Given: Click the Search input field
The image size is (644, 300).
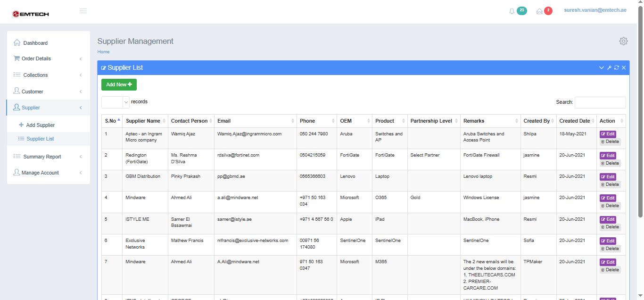Looking at the screenshot, I should click(600, 102).
